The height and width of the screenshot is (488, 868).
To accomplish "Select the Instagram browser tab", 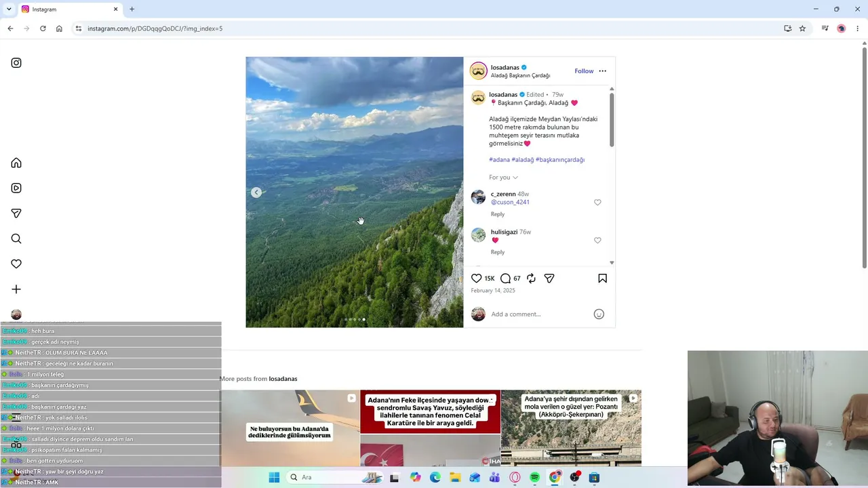I will tap(70, 9).
